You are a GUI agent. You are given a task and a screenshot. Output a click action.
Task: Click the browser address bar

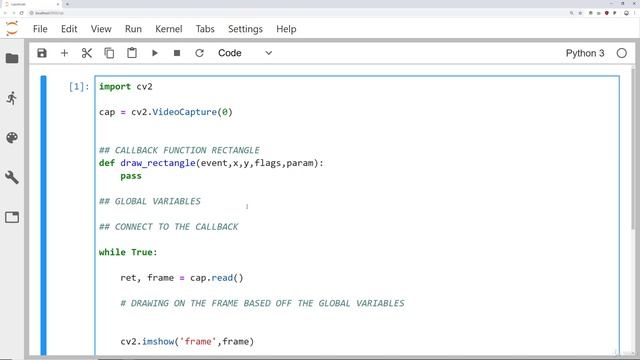298,13
